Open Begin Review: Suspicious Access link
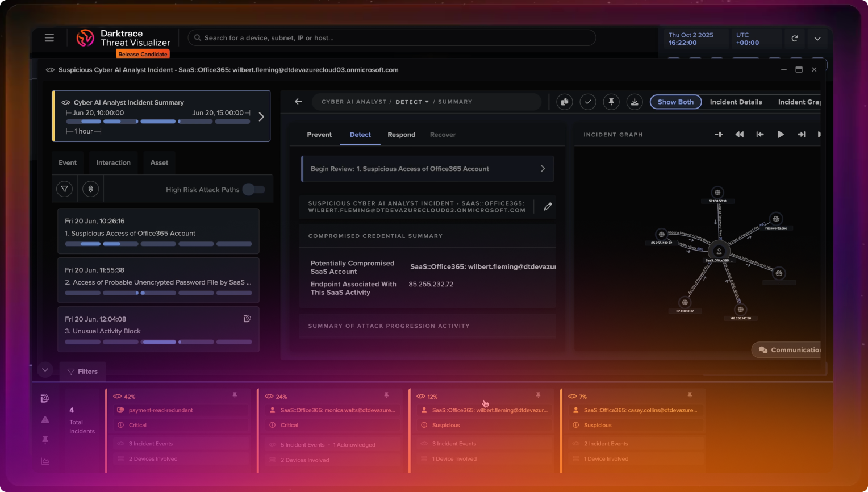This screenshot has width=868, height=492. click(x=427, y=169)
